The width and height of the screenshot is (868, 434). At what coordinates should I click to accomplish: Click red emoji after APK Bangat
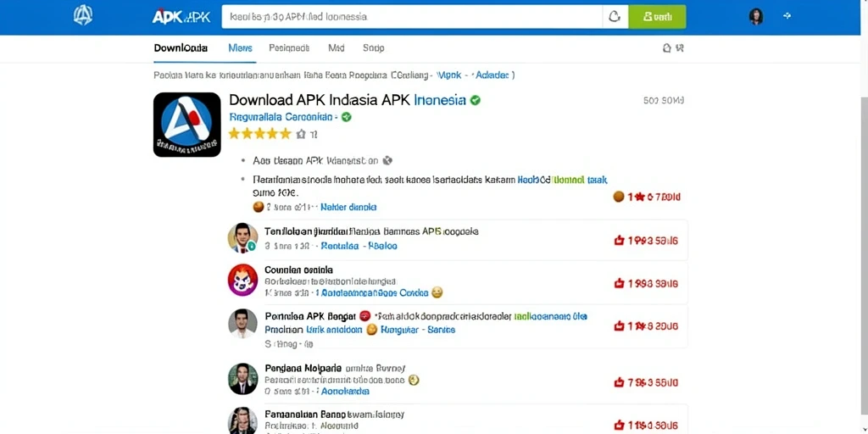tap(364, 317)
